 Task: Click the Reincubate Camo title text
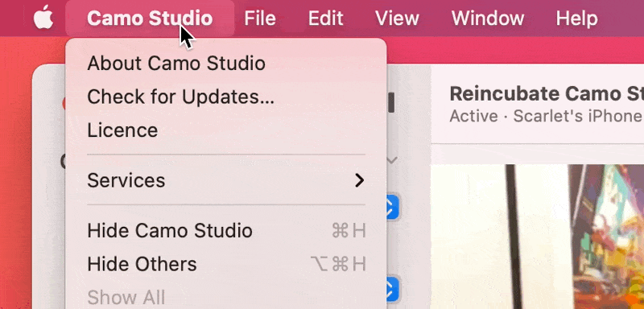[547, 94]
